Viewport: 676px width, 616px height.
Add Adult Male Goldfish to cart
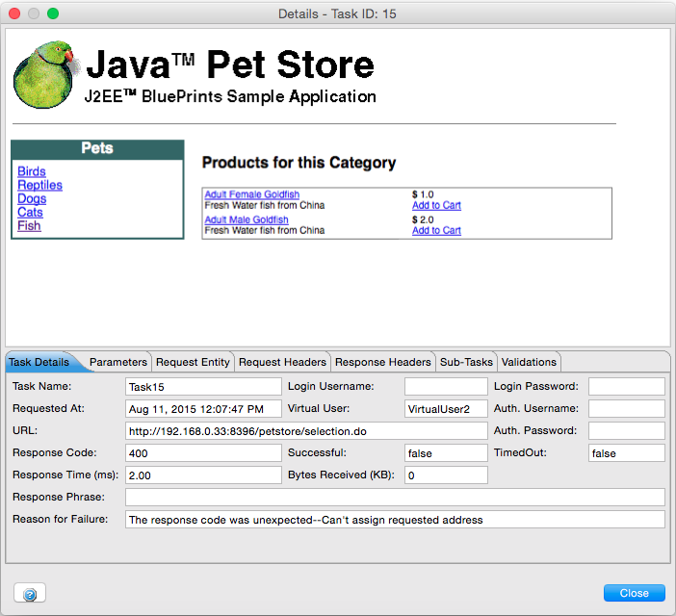[436, 230]
